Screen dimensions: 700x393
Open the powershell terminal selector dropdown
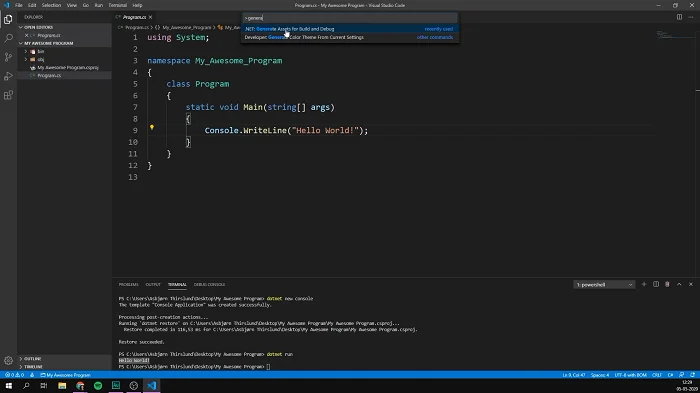coord(604,284)
